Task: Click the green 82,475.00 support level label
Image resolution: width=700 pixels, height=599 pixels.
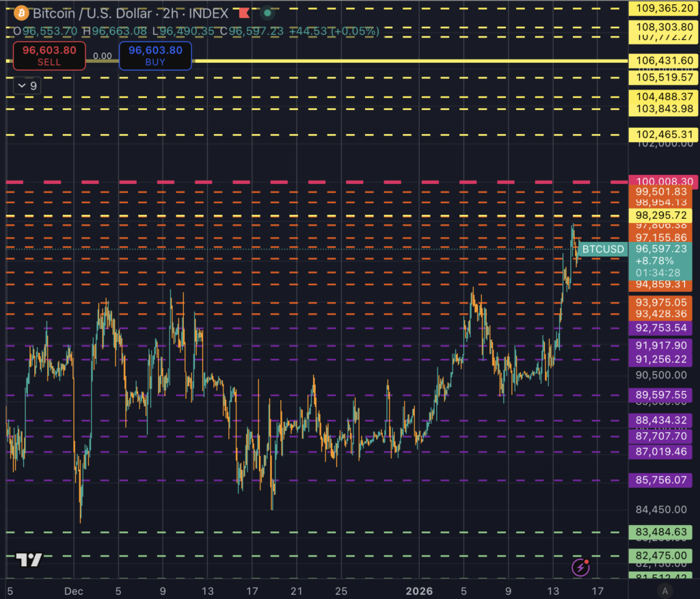Action: (660, 556)
